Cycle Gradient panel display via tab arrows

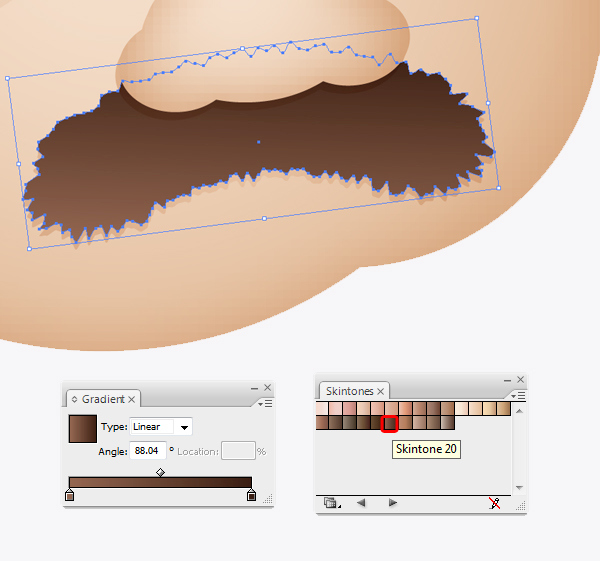74,400
